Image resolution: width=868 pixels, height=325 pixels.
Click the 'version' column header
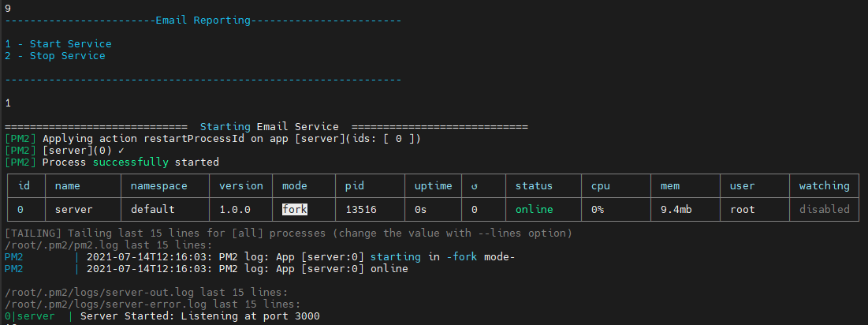click(240, 186)
